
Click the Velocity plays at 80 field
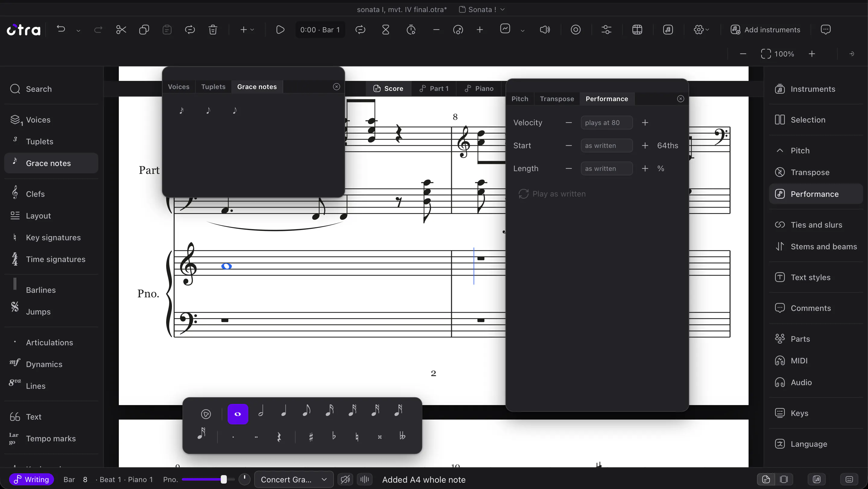[607, 123]
